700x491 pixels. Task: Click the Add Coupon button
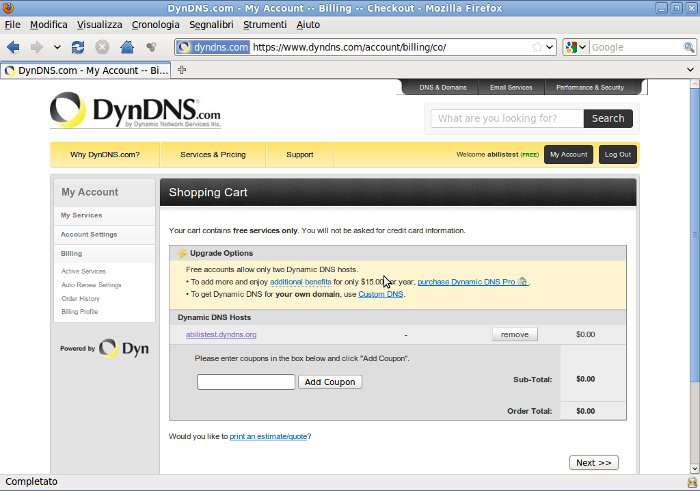[x=330, y=382]
